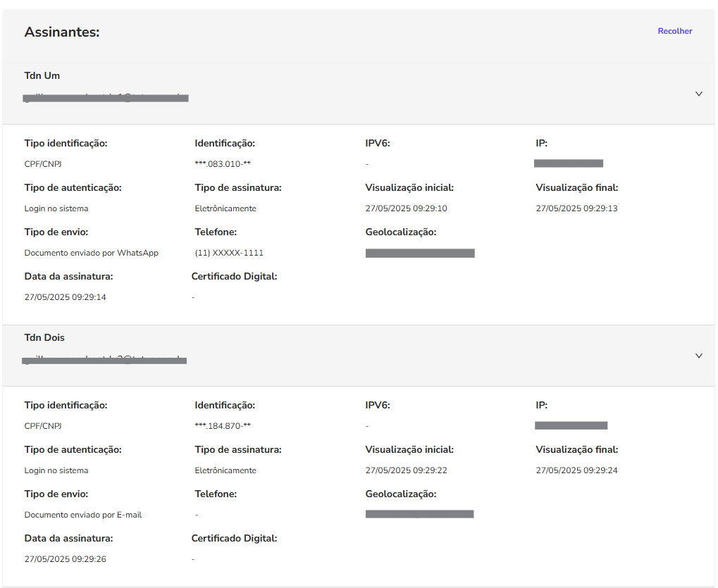Viewport: 718px width, 588px height.
Task: Click the Recolher link
Action: click(x=674, y=31)
